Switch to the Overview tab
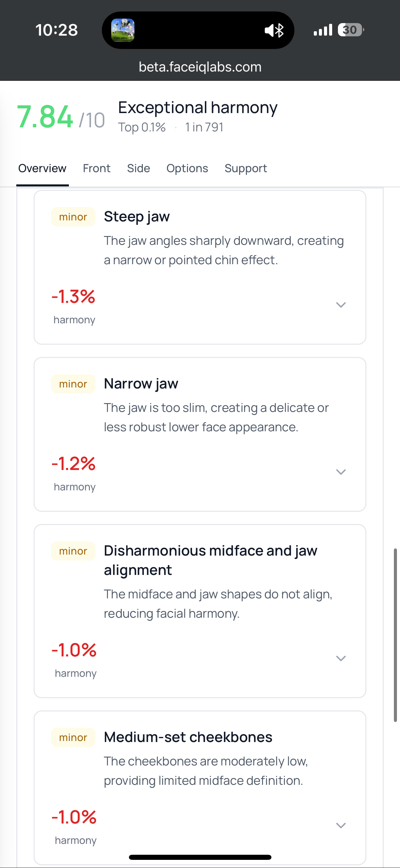The image size is (400, 868). click(x=42, y=168)
